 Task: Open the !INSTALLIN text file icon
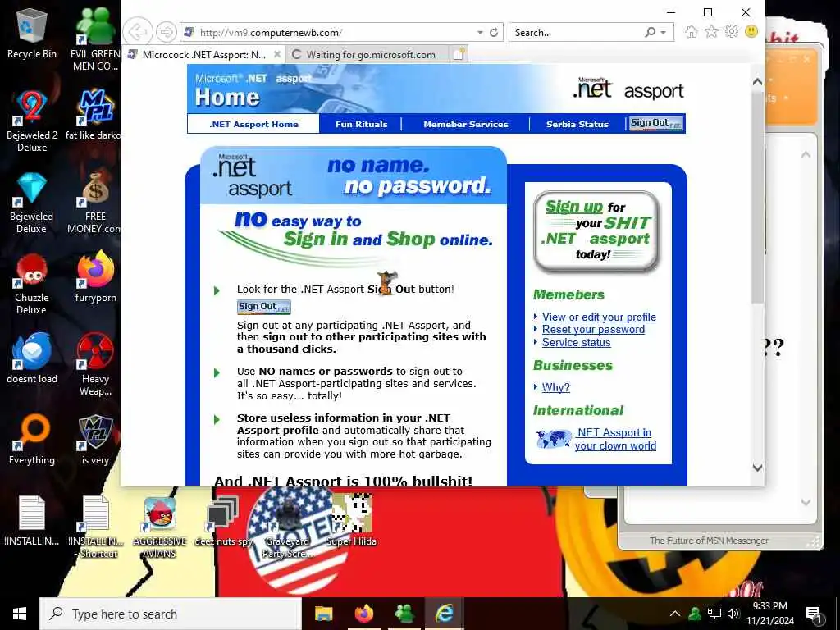coord(32,519)
